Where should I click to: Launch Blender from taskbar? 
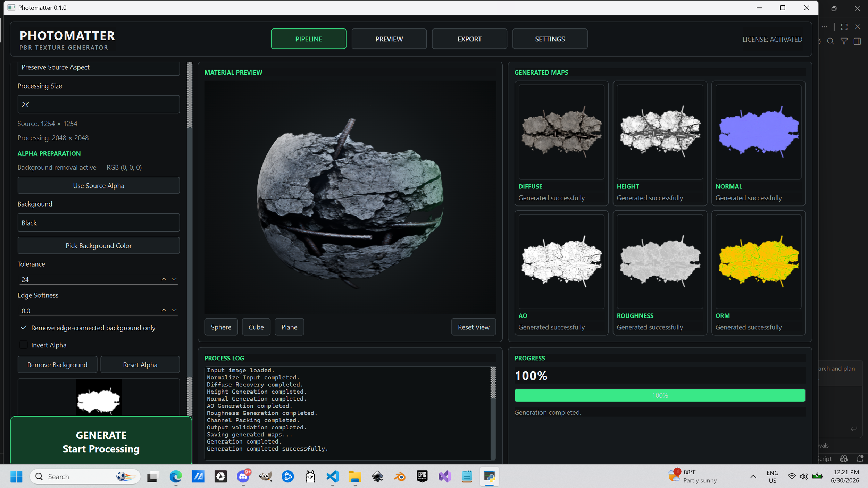[400, 477]
